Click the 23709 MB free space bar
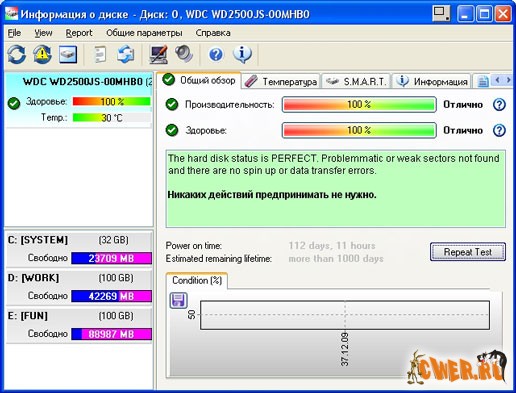Viewport: 516px width, 393px height. (112, 258)
